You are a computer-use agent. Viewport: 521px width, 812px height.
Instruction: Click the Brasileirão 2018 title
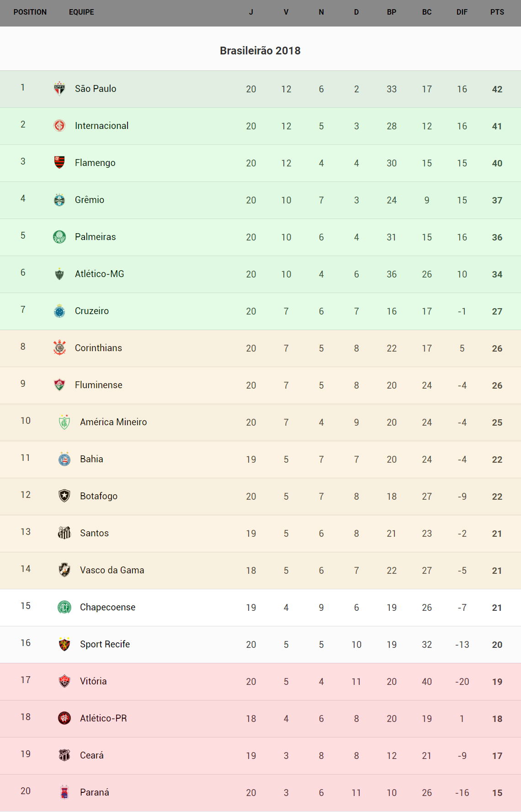coord(260,51)
